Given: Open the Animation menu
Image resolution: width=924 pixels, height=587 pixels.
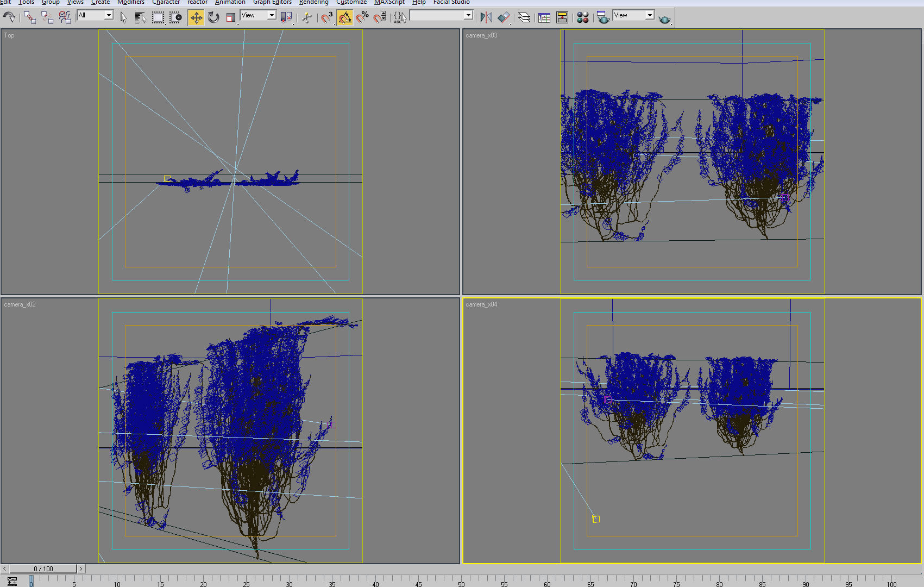Looking at the screenshot, I should point(230,2).
